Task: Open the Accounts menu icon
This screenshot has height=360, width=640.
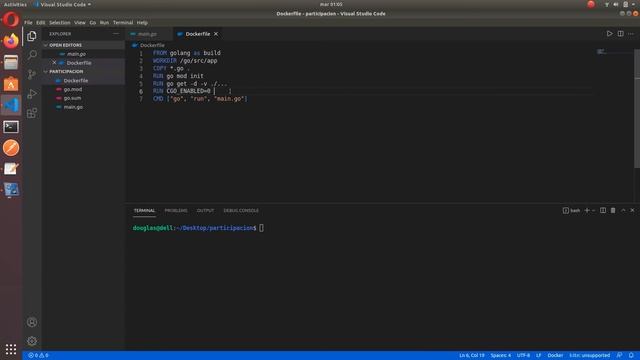Action: click(32, 322)
